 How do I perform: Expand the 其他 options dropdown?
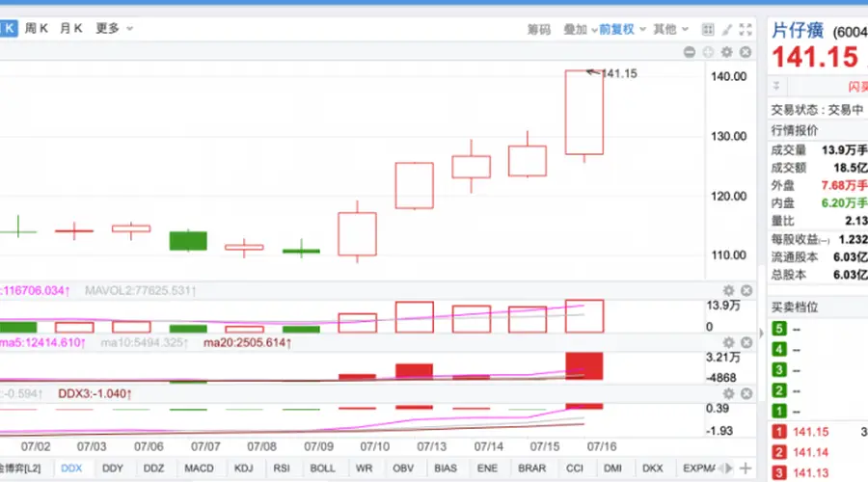coord(670,29)
